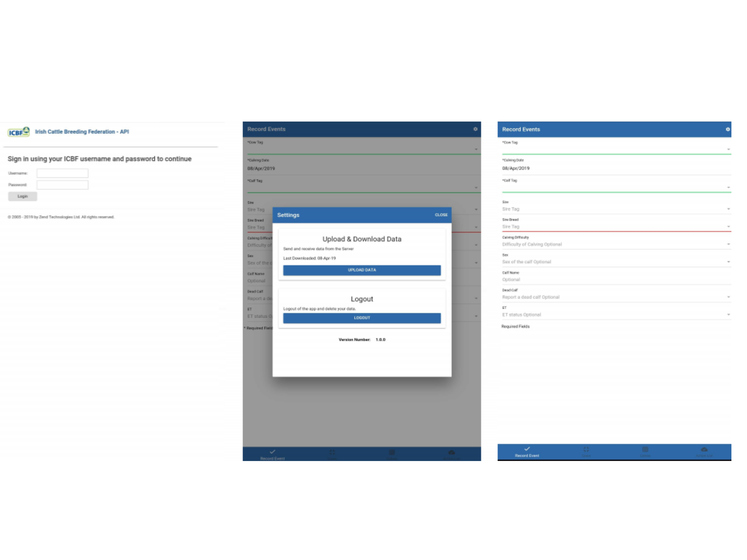The width and height of the screenshot is (747, 560).
Task: Select Record Event tab label in right screen
Action: 527,456
